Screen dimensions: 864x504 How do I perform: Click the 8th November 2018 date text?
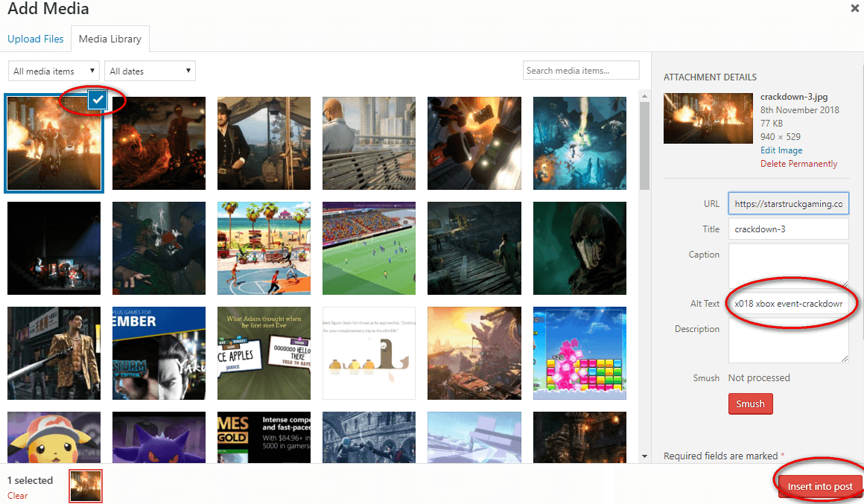click(x=799, y=110)
